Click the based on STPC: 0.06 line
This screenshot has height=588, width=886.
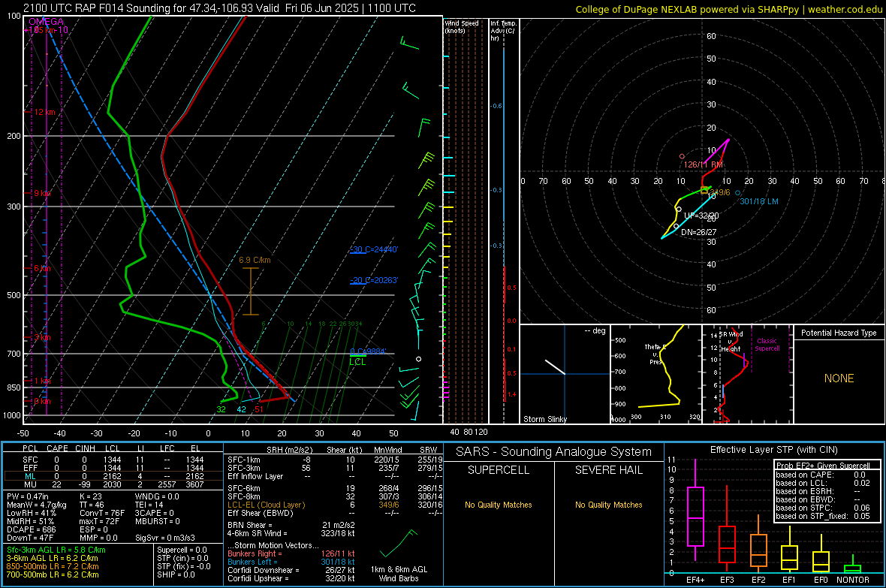pos(823,508)
